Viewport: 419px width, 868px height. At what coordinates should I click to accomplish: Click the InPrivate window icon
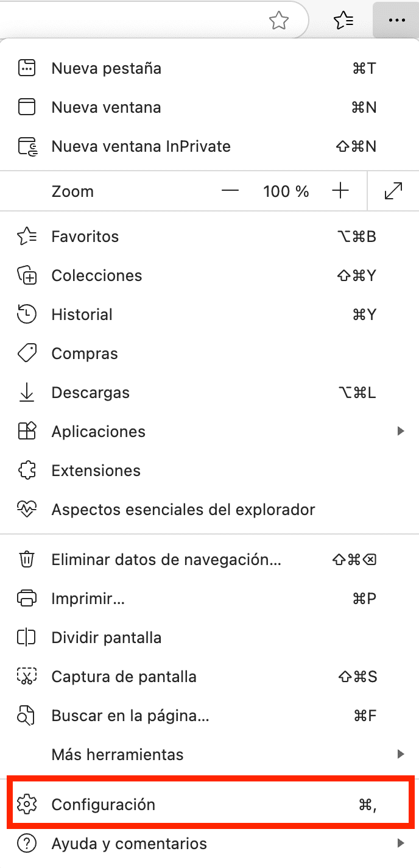27,146
